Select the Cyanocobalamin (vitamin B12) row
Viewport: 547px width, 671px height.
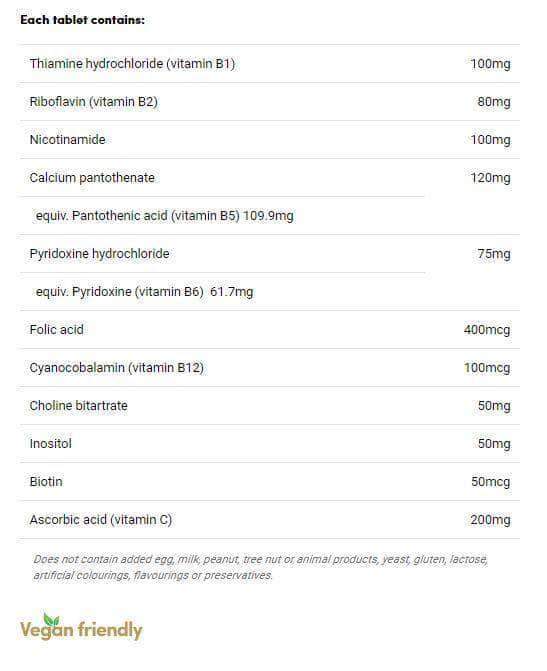(x=270, y=368)
